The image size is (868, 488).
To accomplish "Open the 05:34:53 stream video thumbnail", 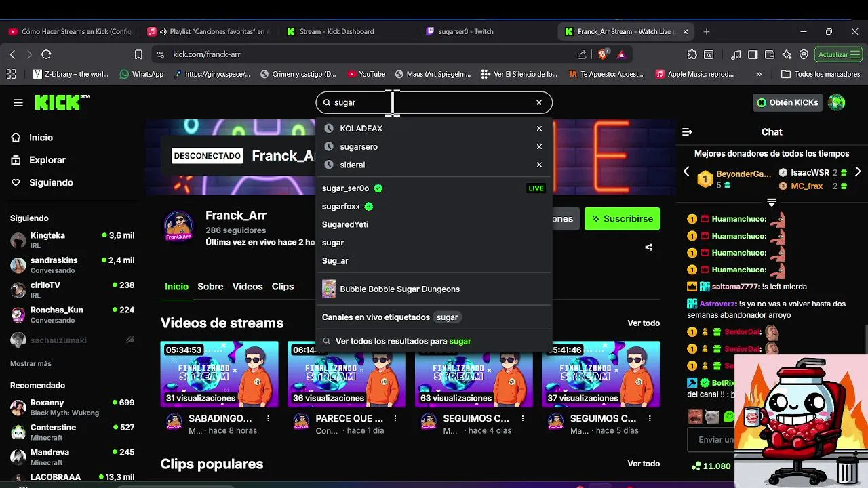I will (219, 374).
